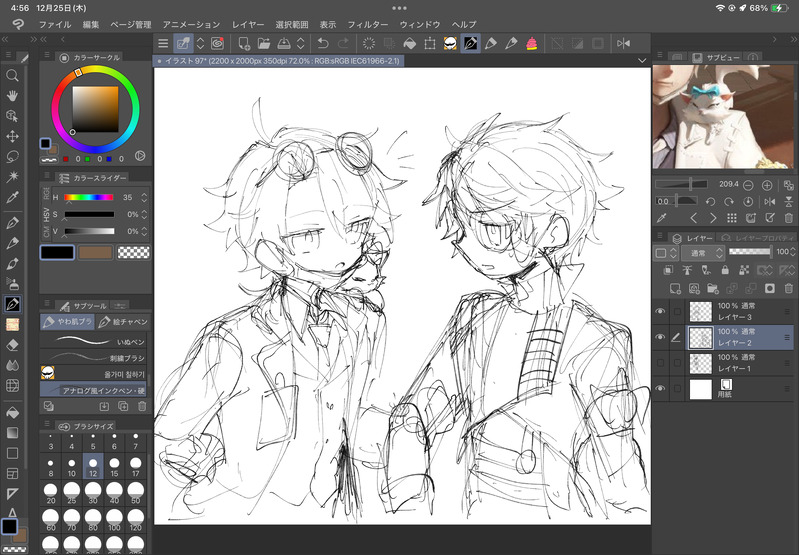Click the New canvas icon in command bar
Image resolution: width=799 pixels, height=555 pixels.
[244, 43]
